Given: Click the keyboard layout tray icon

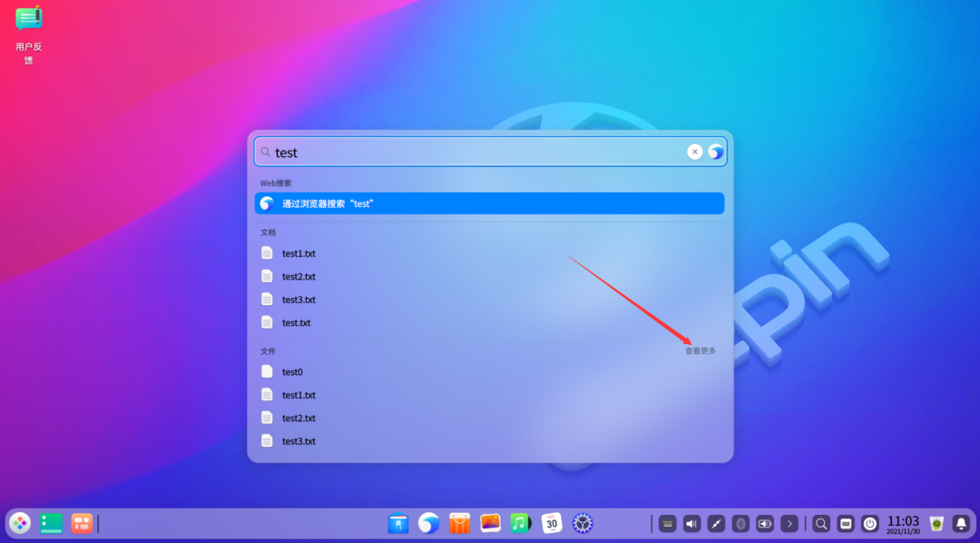Looking at the screenshot, I should 846,524.
